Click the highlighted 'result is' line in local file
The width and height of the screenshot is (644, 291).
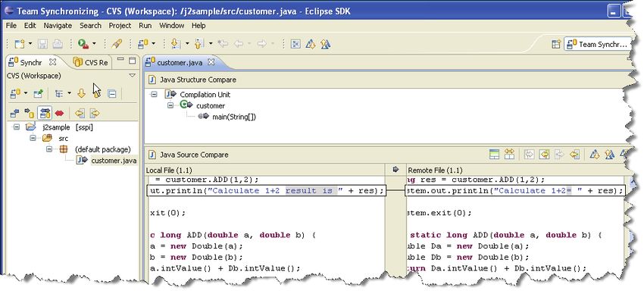tap(267, 191)
